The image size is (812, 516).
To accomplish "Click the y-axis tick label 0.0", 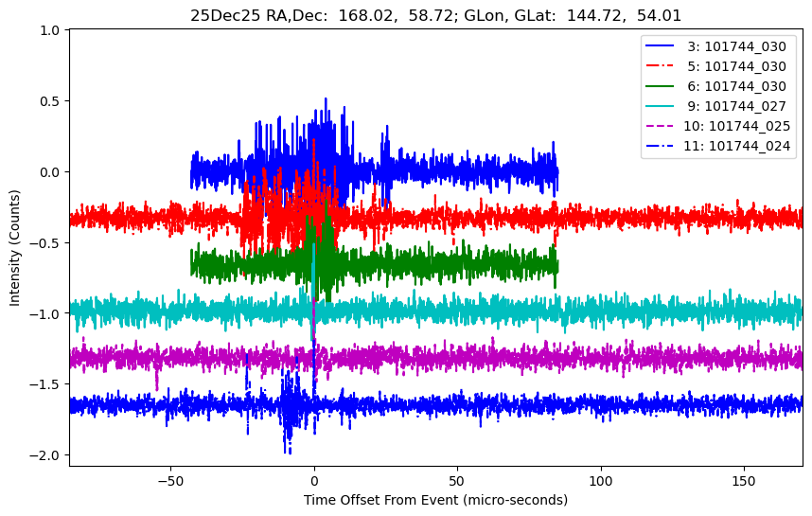I will (50, 172).
